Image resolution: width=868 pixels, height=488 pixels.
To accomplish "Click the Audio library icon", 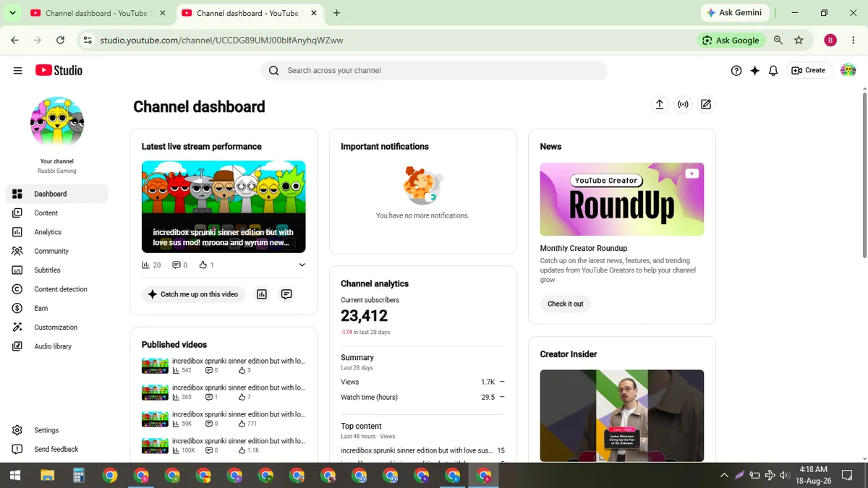I will point(17,346).
